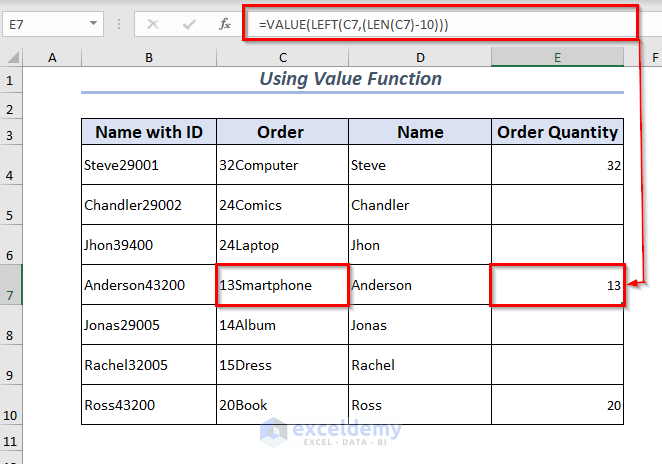Select row 7 header
This screenshot has height=464, width=662.
click(x=11, y=285)
